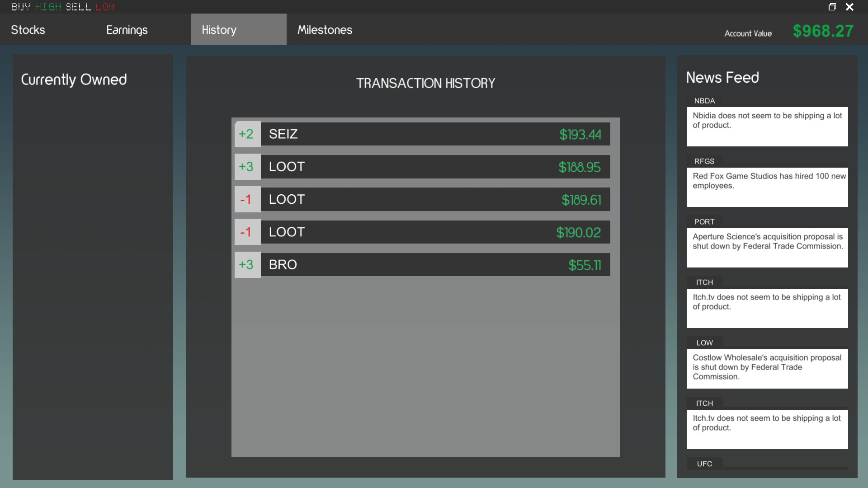
Task: Switch to the Earnings tab
Action: 127,30
